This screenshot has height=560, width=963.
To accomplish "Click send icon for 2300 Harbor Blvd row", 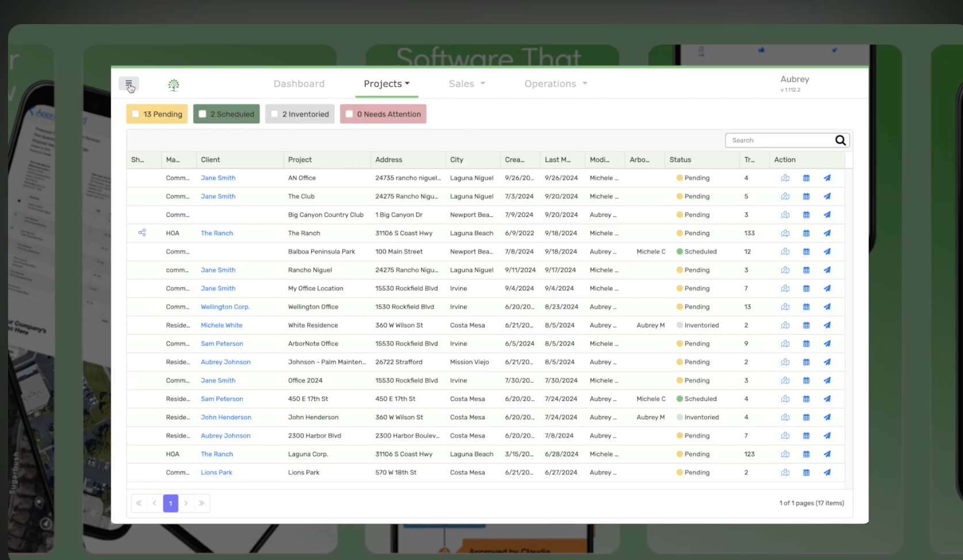I will click(x=827, y=436).
